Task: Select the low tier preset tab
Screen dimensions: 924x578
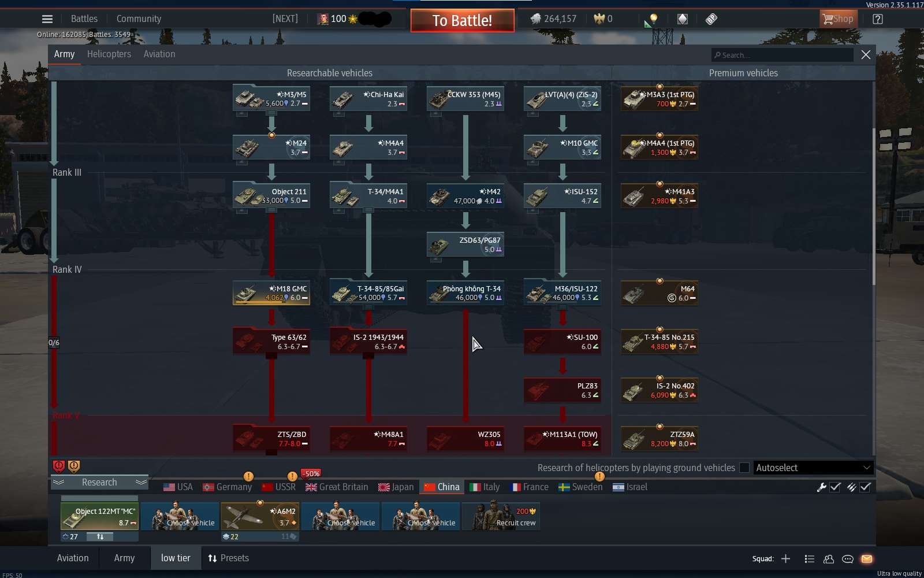Action: [x=176, y=558]
